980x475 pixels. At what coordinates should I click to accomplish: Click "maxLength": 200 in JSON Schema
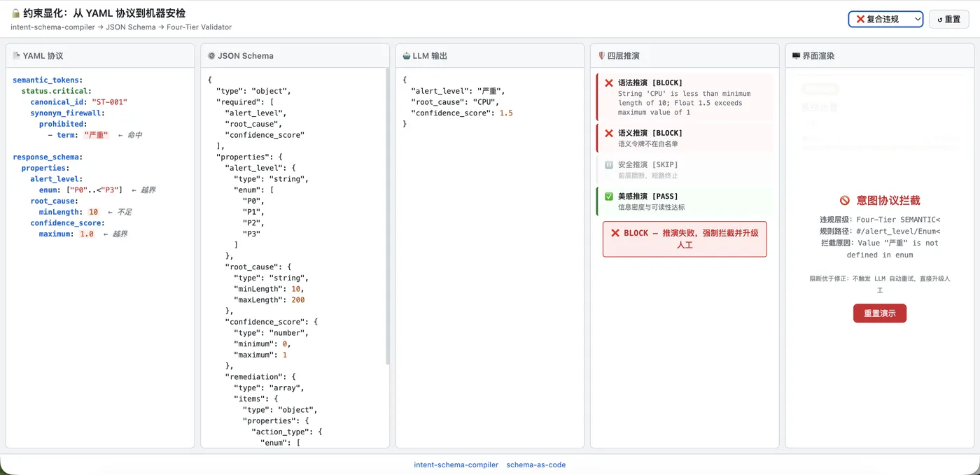(x=269, y=299)
